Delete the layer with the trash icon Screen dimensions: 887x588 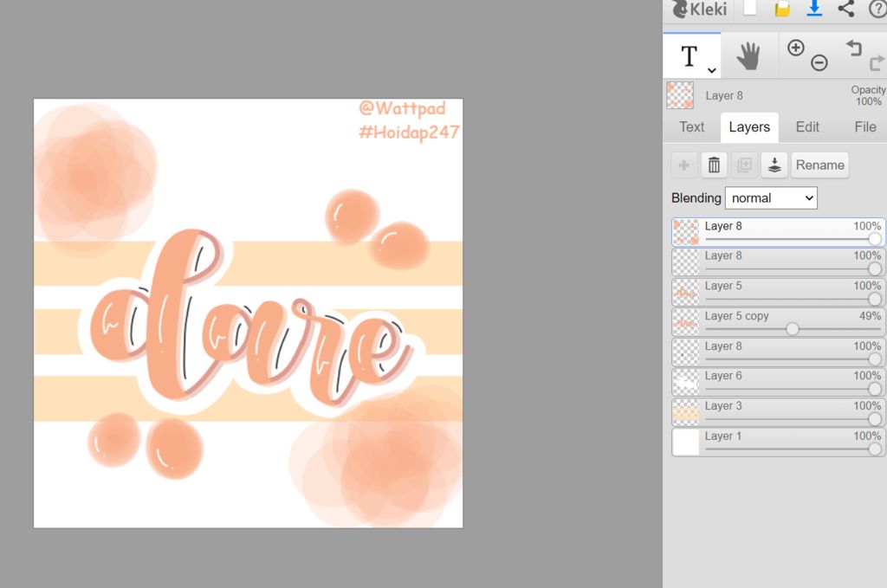pyautogui.click(x=714, y=165)
